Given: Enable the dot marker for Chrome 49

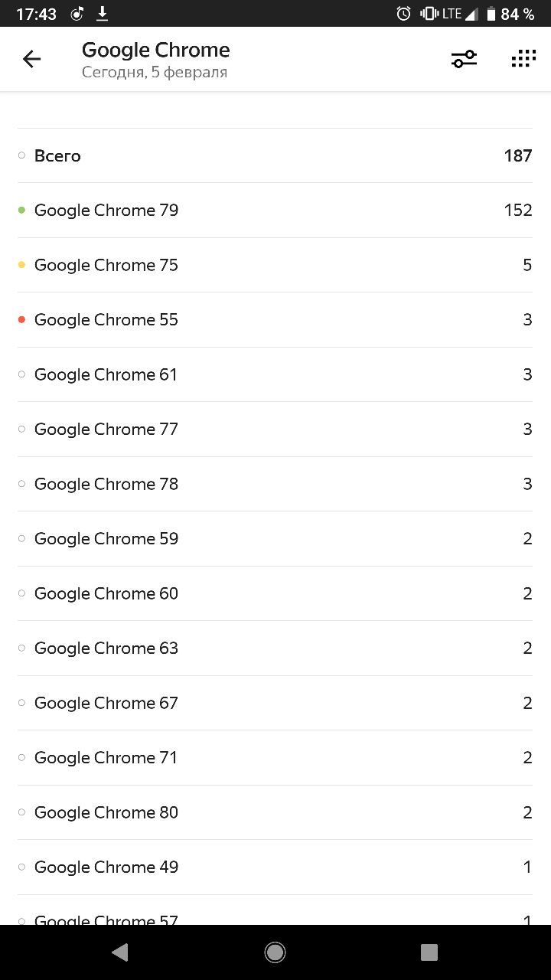Looking at the screenshot, I should click(x=21, y=867).
